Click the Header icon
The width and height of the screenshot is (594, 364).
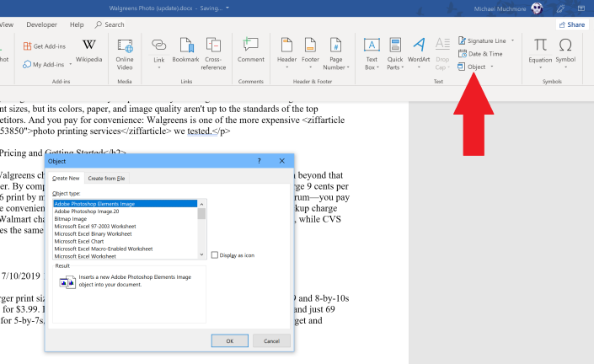pyautogui.click(x=286, y=45)
